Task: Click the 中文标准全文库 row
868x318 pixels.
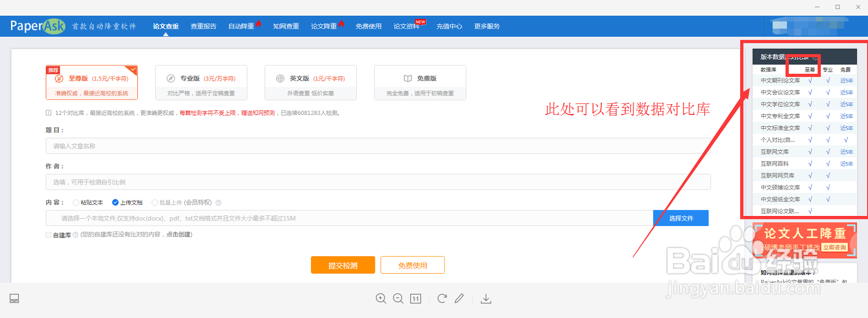Action: pos(805,128)
